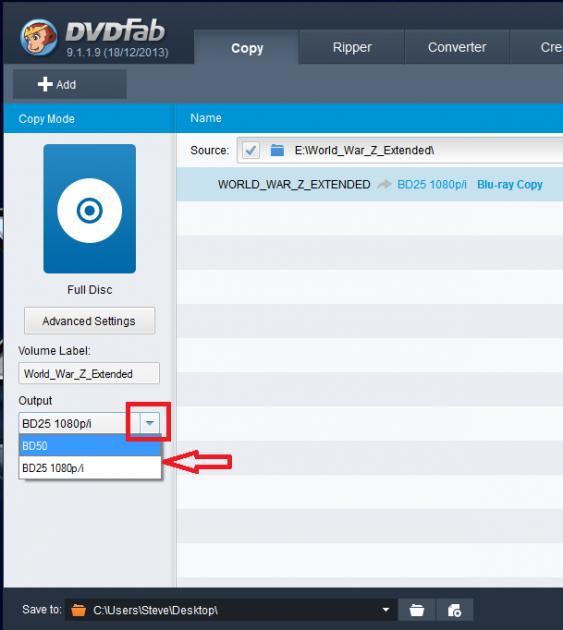563x630 pixels.
Task: Click the BD25 1080p/i link in title row
Action: [432, 184]
